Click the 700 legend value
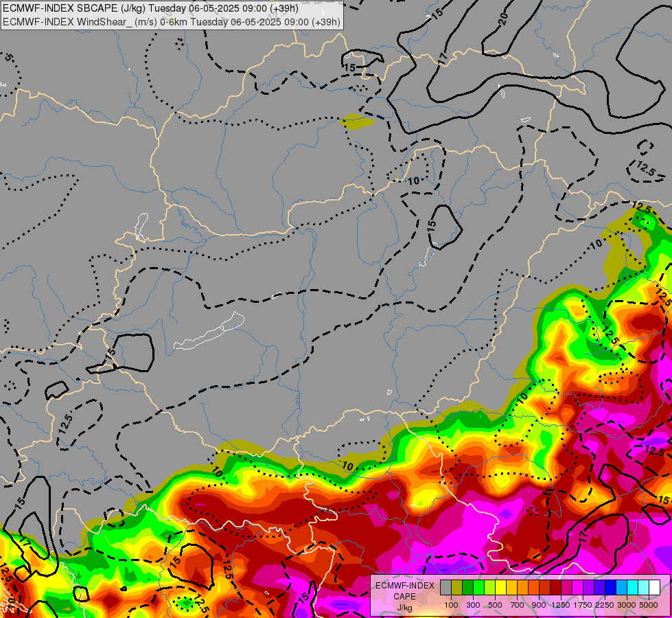Screen dimensions: 672x618 pyautogui.click(x=518, y=605)
